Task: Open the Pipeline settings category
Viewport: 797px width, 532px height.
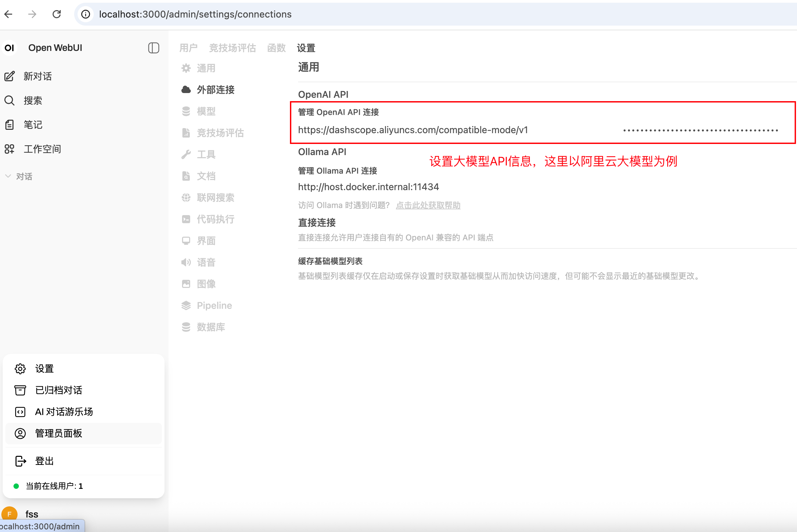Action: [x=207, y=305]
